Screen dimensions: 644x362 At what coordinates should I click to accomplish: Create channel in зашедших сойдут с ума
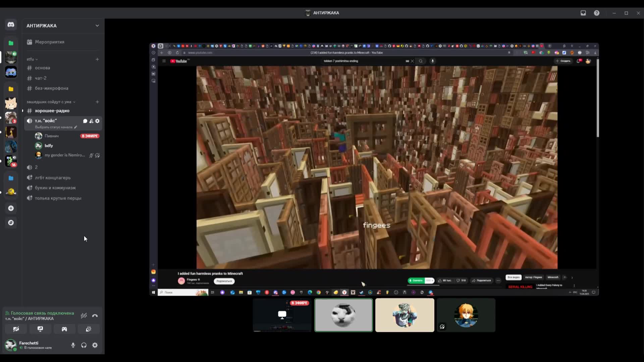point(97,102)
